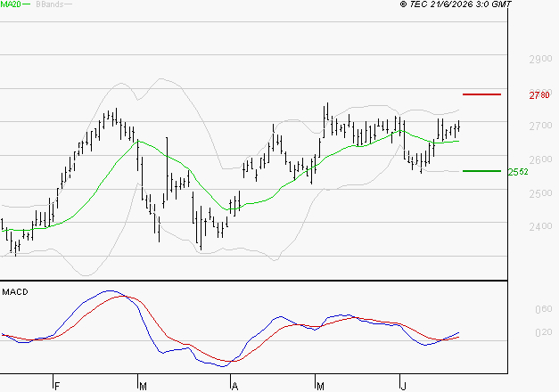Click the MACD panel title
This screenshot has width=559, height=392.
15,292
